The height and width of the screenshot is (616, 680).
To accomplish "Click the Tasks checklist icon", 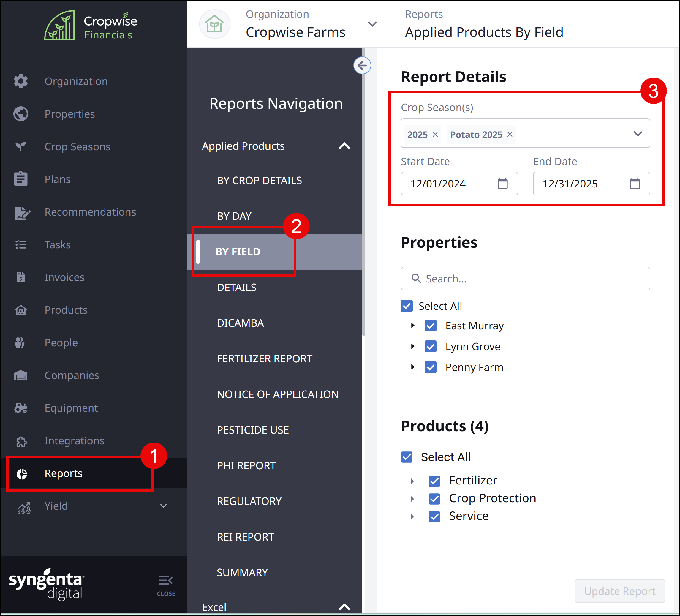I will tap(21, 244).
